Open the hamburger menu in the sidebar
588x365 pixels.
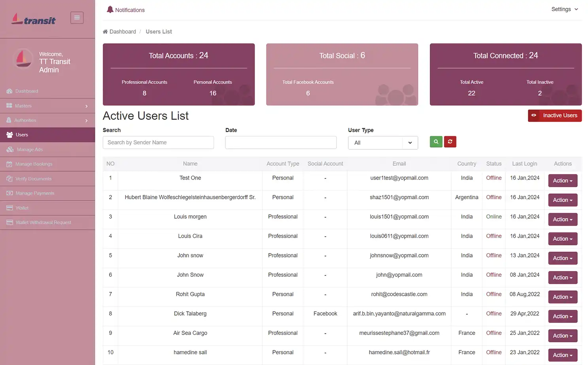pos(77,17)
